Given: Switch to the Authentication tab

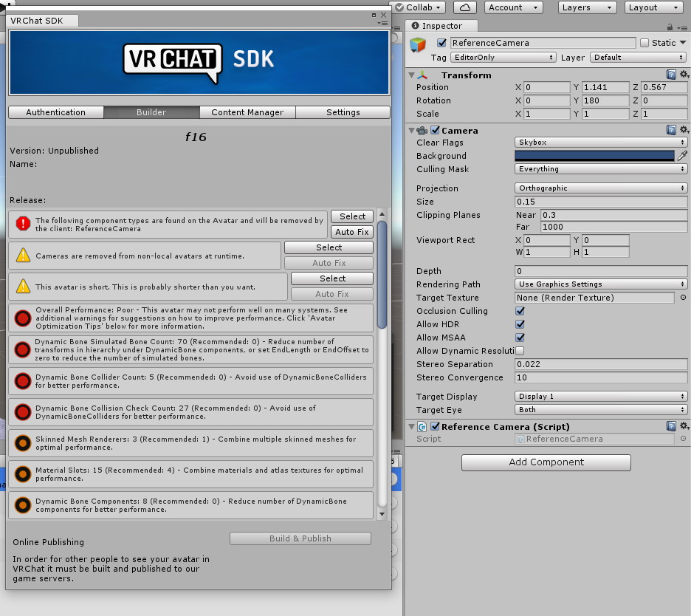Looking at the screenshot, I should [56, 112].
